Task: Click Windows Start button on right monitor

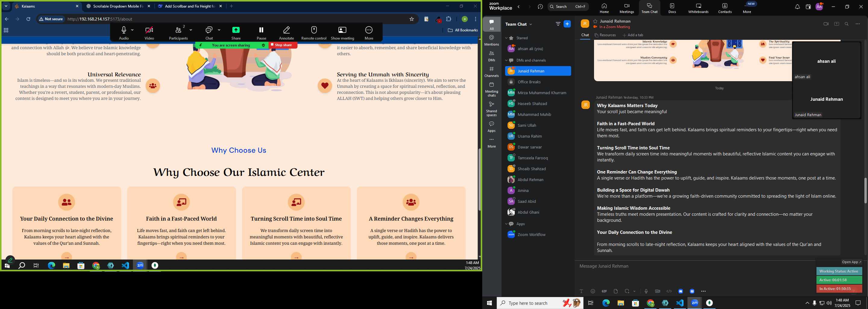Action: (x=489, y=303)
